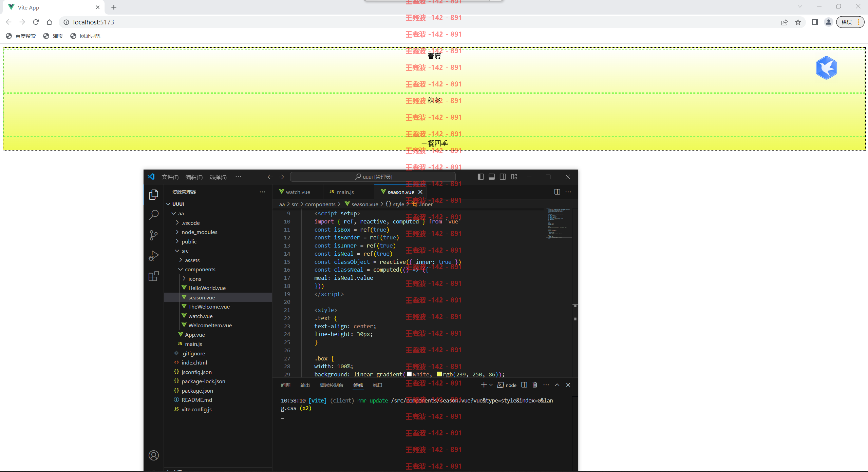
Task: Open editor More Actions ellipsis
Action: click(568, 192)
